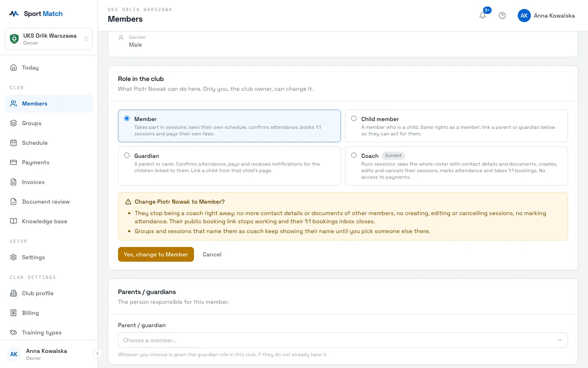Open the notifications bell

[x=483, y=16]
